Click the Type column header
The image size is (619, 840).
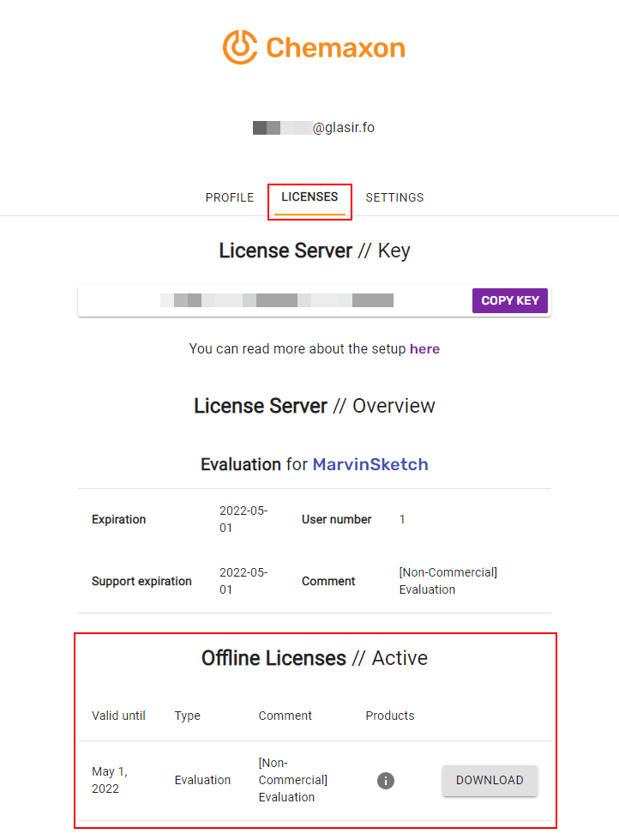pos(188,716)
